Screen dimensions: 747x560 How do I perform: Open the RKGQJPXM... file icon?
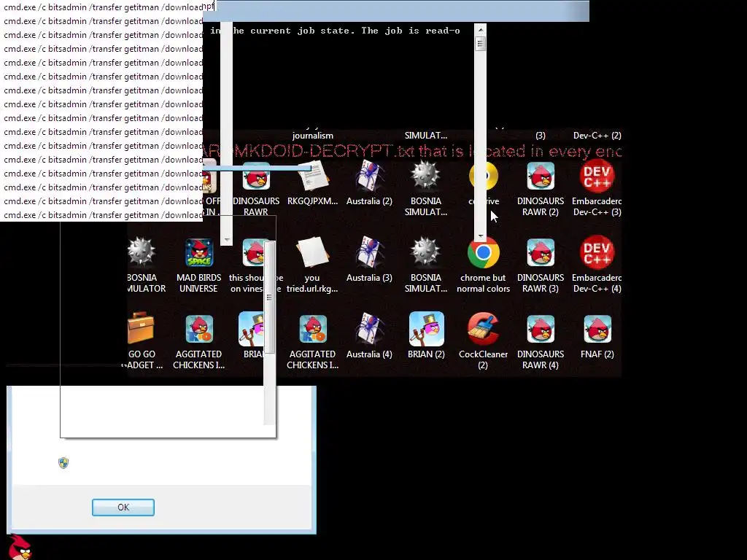(313, 177)
